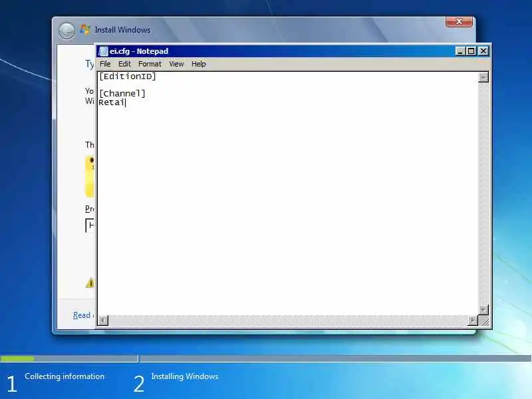Click the product key input field behind Notepad

click(90, 225)
